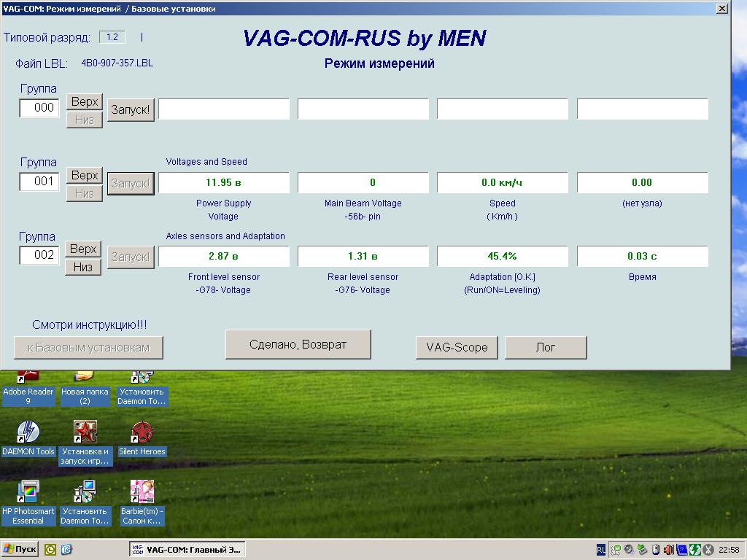The height and width of the screenshot is (560, 747).
Task: Click the Лог button
Action: coord(546,347)
